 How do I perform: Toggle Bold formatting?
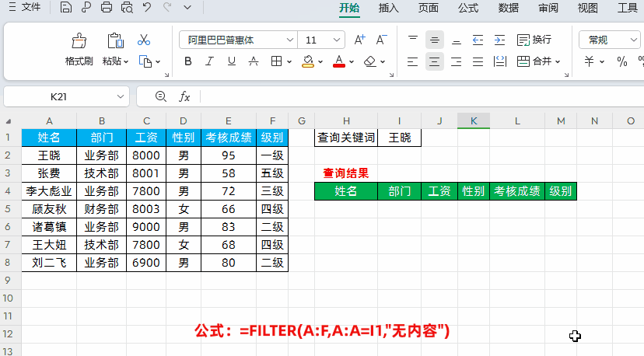click(188, 61)
